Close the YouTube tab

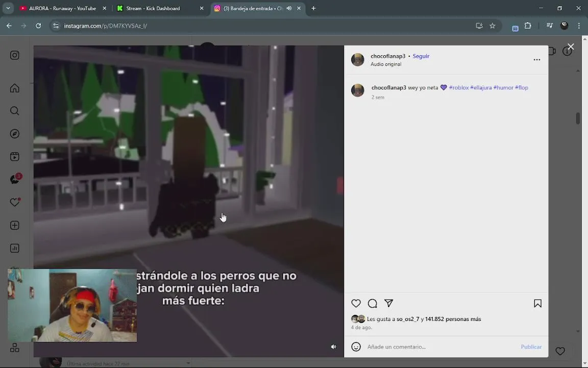[104, 8]
